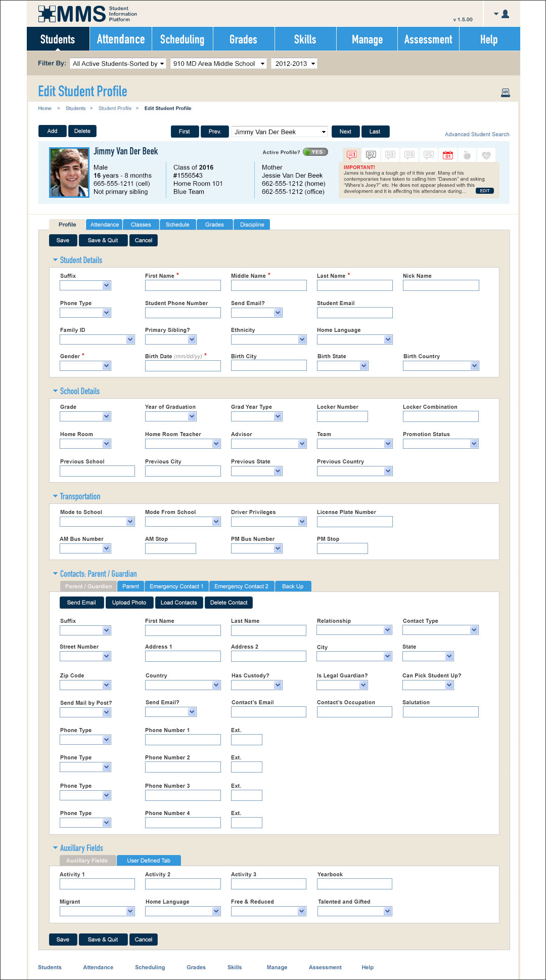
Task: Click the print icon beside Edit Student Profile
Action: tap(506, 93)
